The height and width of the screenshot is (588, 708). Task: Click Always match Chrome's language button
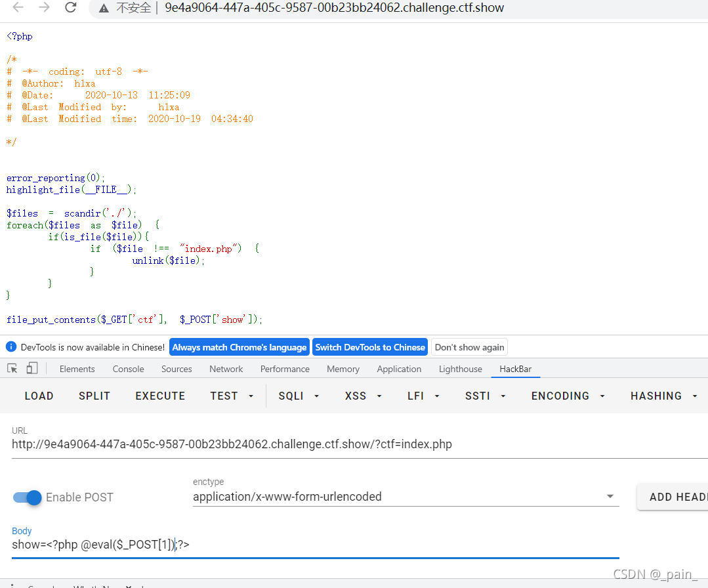[x=239, y=347]
